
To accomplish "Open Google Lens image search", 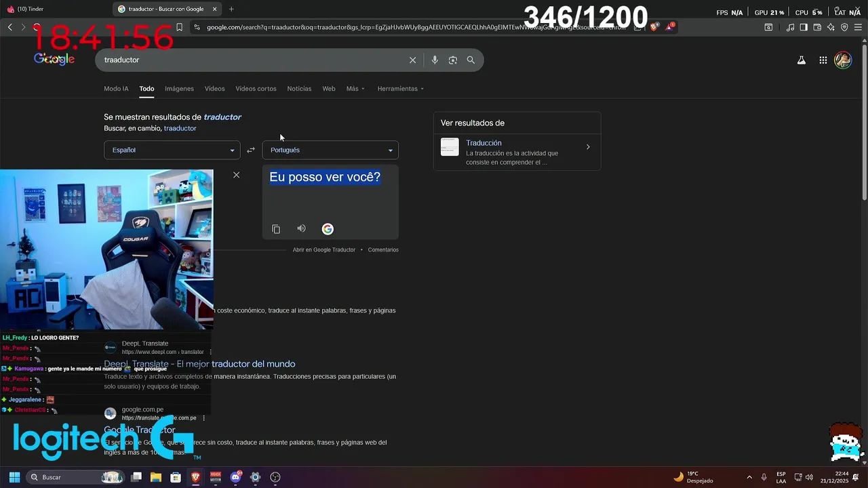I will coord(453,60).
